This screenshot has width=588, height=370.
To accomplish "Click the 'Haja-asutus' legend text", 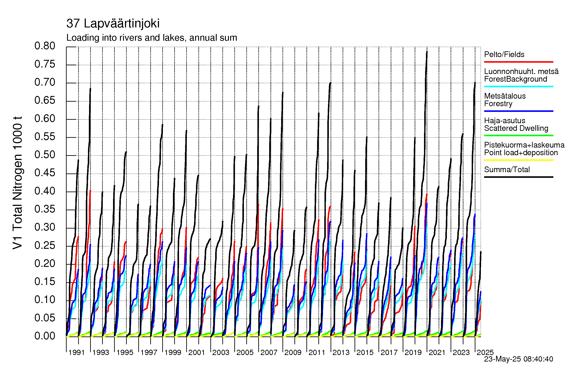I will pos(505,121).
